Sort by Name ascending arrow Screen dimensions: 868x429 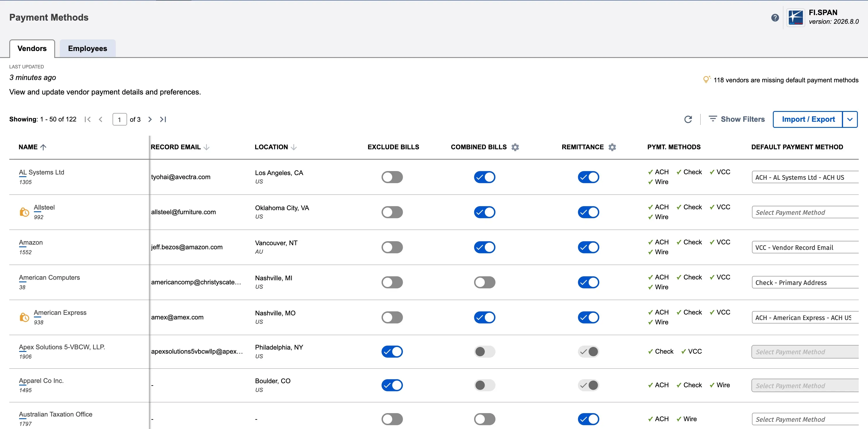click(43, 147)
